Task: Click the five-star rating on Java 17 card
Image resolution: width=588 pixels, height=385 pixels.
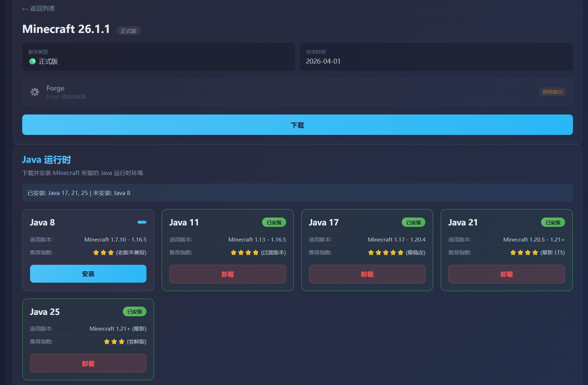Action: coord(386,253)
